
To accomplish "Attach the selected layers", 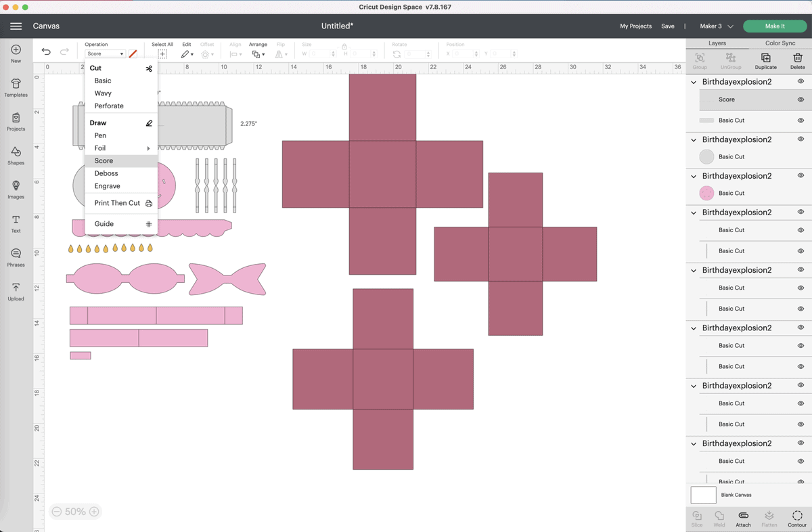I will (743, 518).
